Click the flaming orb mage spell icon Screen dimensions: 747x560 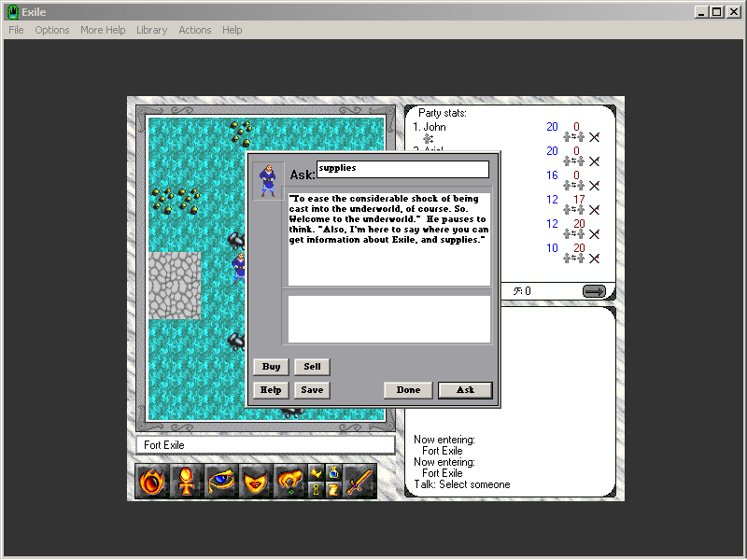(x=152, y=481)
